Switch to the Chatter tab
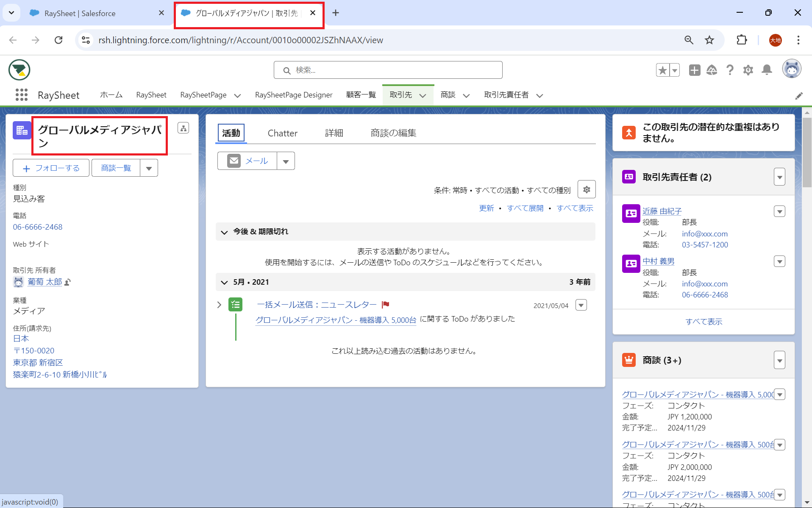812x508 pixels. pos(283,133)
